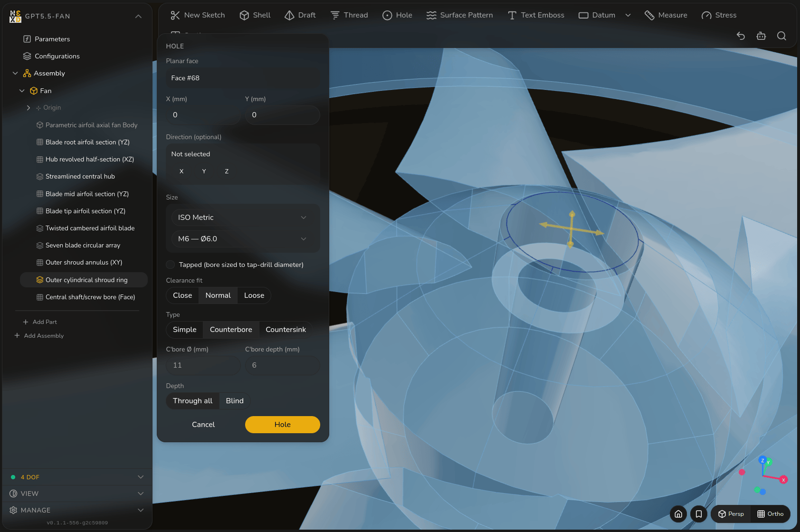Click the MANAGE gear icon

(13, 510)
